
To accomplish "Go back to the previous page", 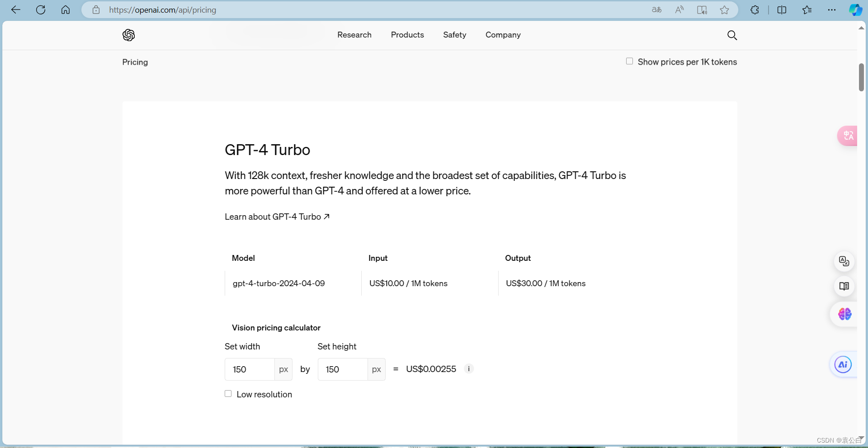I will point(16,10).
